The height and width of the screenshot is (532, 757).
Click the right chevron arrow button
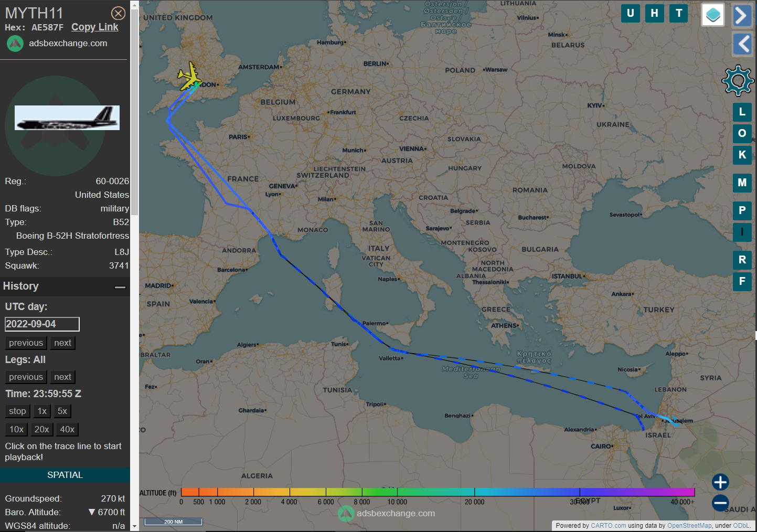[742, 15]
